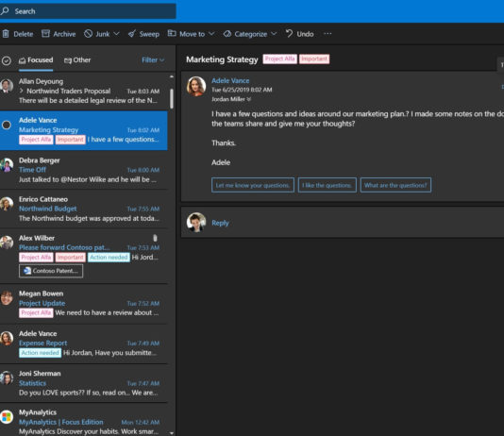Click Action needed tag on Expense Report email
504x436 pixels.
coord(41,353)
